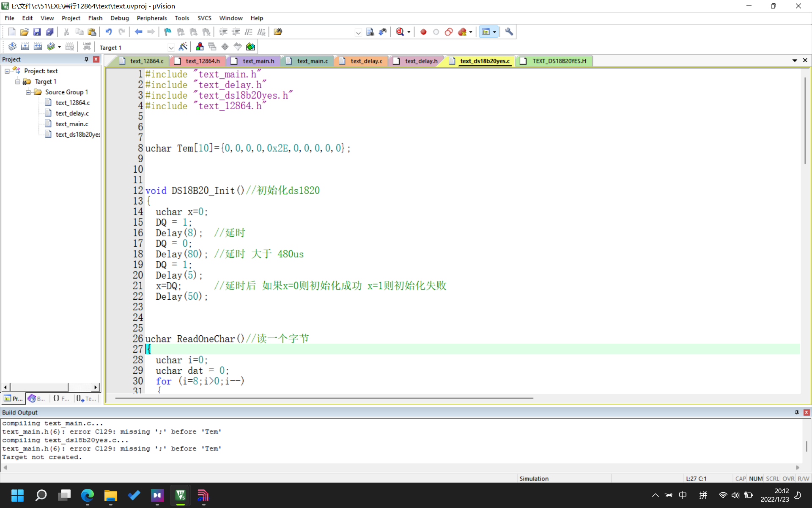Collapse the Source Group 1 folder

coord(28,92)
